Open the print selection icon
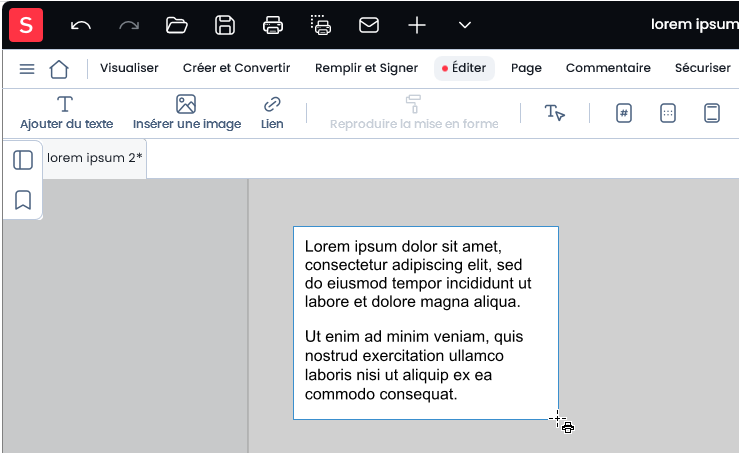The image size is (739, 453). pyautogui.click(x=320, y=25)
